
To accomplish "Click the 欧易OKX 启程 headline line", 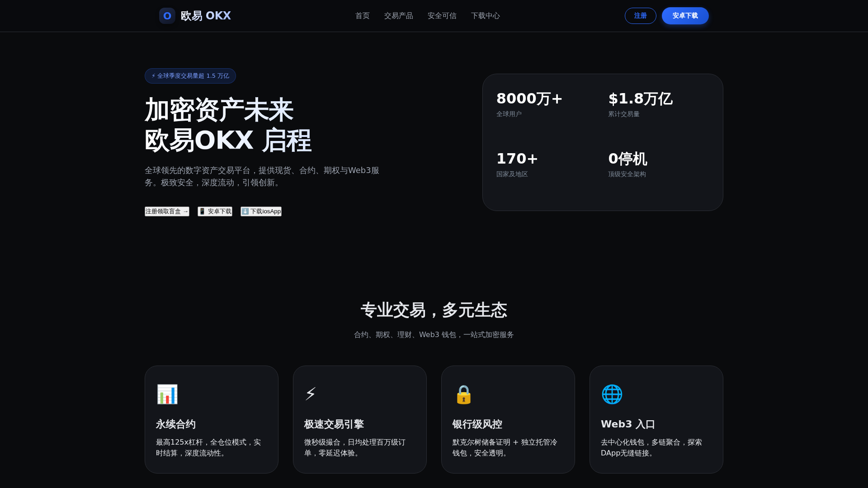I will 228,141.
